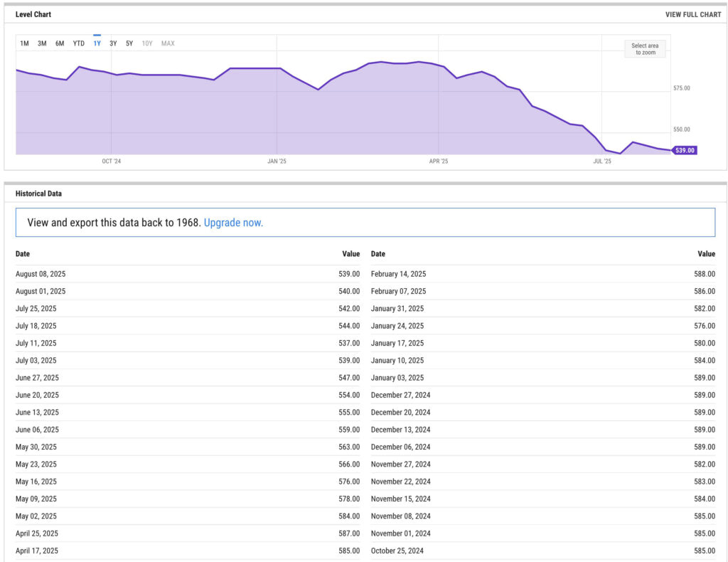Click the 540.00 value for August 01
The height and width of the screenshot is (562, 728).
[349, 291]
